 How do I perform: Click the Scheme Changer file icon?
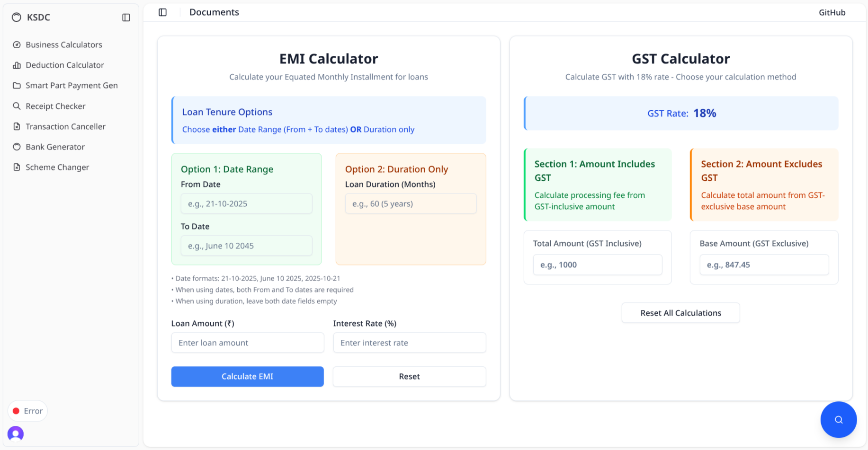click(x=17, y=167)
